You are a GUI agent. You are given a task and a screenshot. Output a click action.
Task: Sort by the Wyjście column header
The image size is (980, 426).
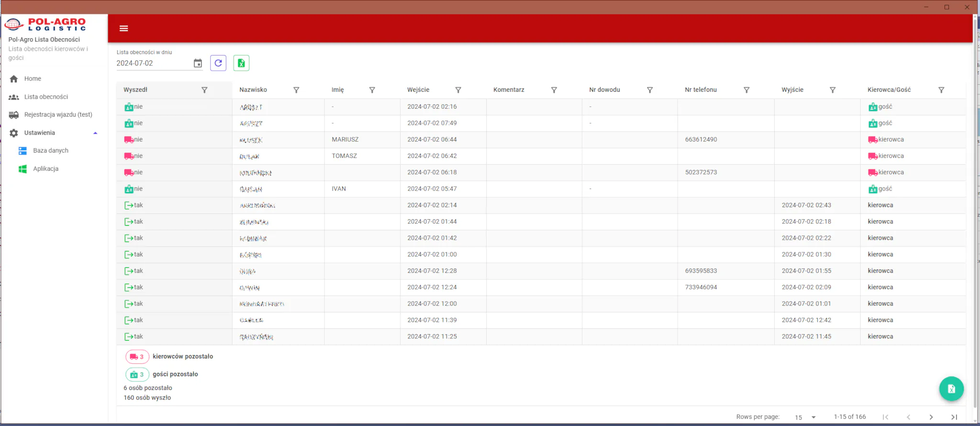pyautogui.click(x=792, y=90)
